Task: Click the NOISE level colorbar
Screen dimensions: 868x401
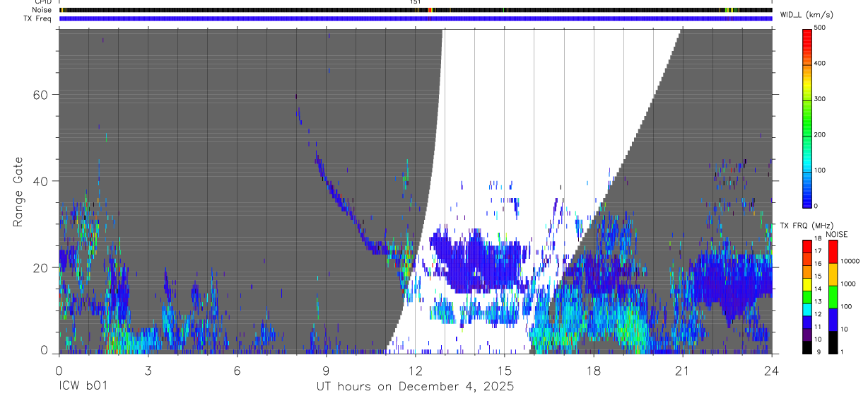Action: 833,296
